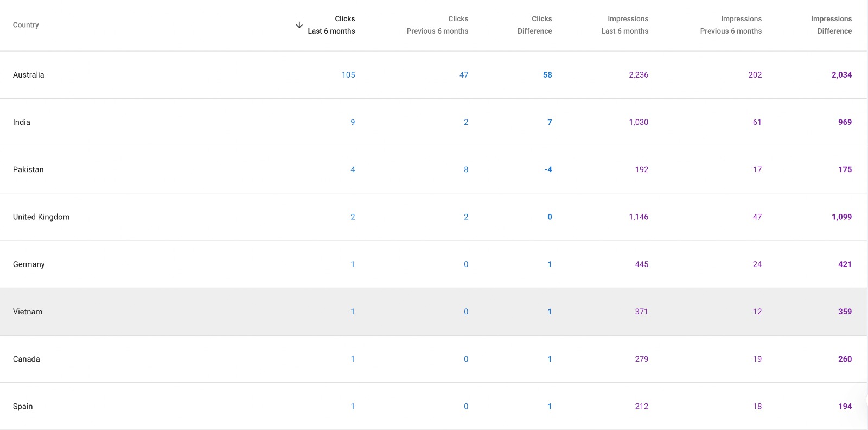Click Pakistan's -4 clicks difference value
This screenshot has height=430, width=868.
tap(548, 169)
